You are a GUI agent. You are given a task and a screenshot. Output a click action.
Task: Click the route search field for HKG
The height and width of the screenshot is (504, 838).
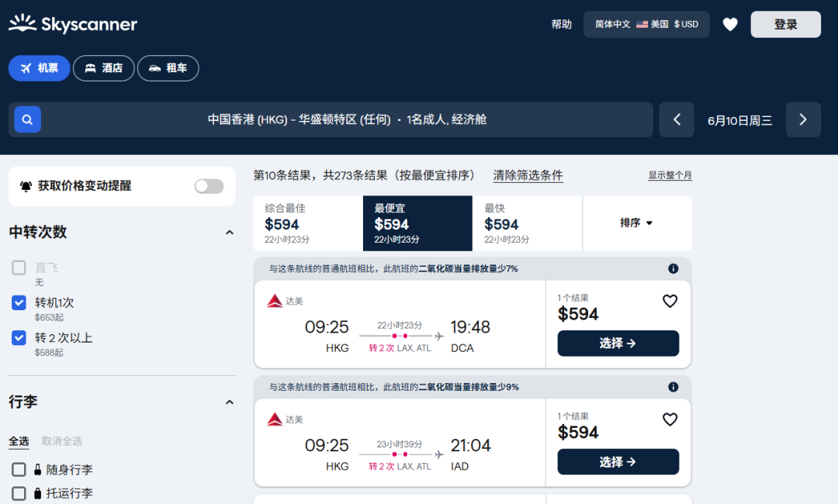(x=347, y=119)
